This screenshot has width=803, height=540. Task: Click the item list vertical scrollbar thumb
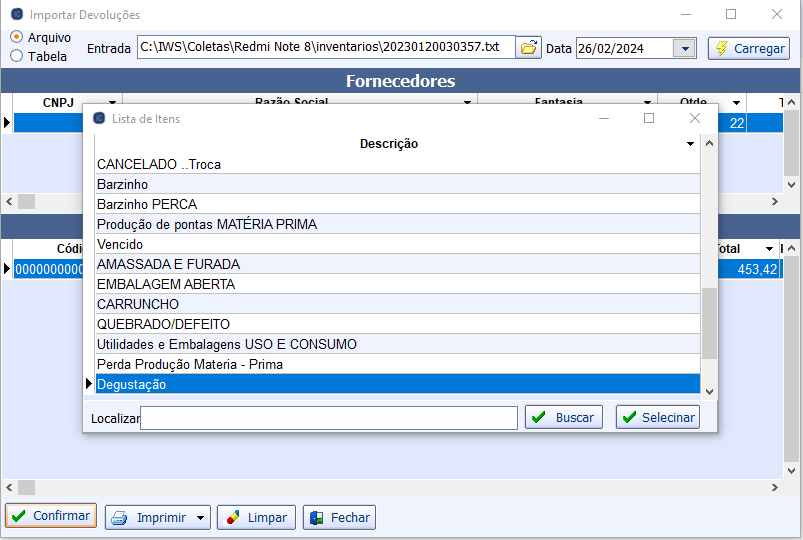[709, 322]
